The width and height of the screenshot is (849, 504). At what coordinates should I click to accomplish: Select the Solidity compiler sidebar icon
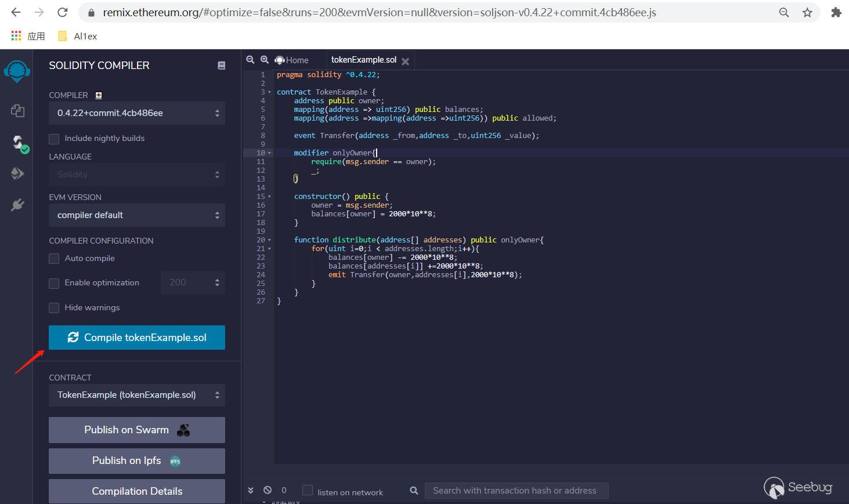pyautogui.click(x=19, y=143)
